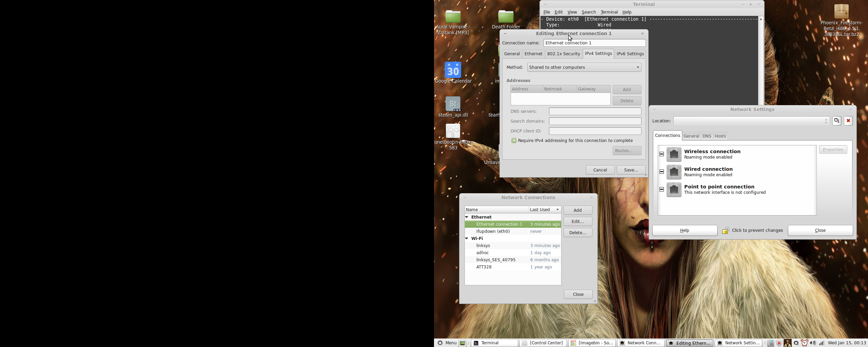Viewport: 868px width, 347px height.
Task: Toggle the Point to point connection checkbox
Action: [x=662, y=189]
